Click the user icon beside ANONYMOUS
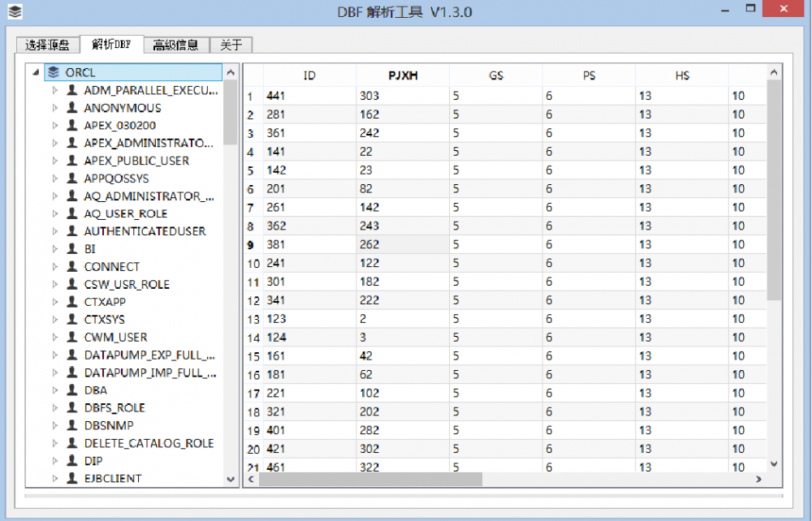812x521 pixels. tap(72, 108)
